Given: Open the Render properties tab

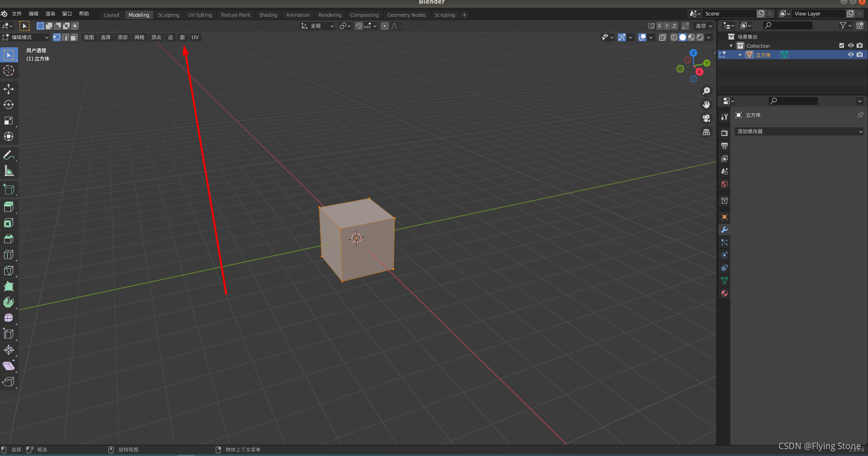Looking at the screenshot, I should [724, 133].
